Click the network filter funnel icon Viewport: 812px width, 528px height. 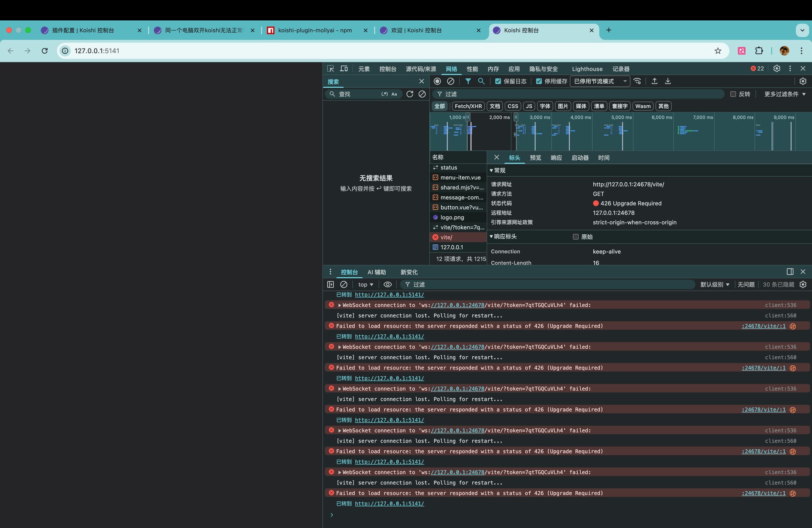[468, 81]
